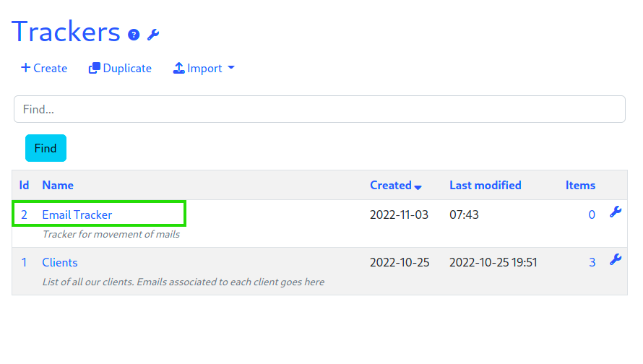Click the plus Create button
Viewport: 643px width, 364px height.
[44, 68]
